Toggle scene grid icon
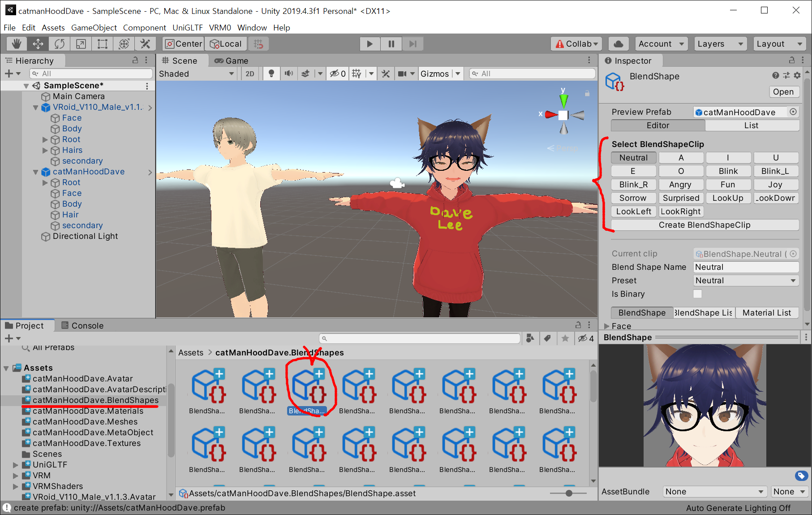 pyautogui.click(x=357, y=74)
